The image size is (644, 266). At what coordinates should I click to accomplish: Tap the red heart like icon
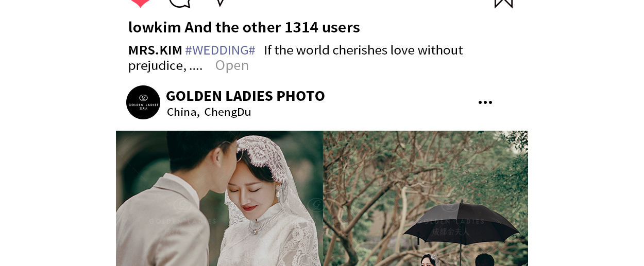(x=140, y=3)
